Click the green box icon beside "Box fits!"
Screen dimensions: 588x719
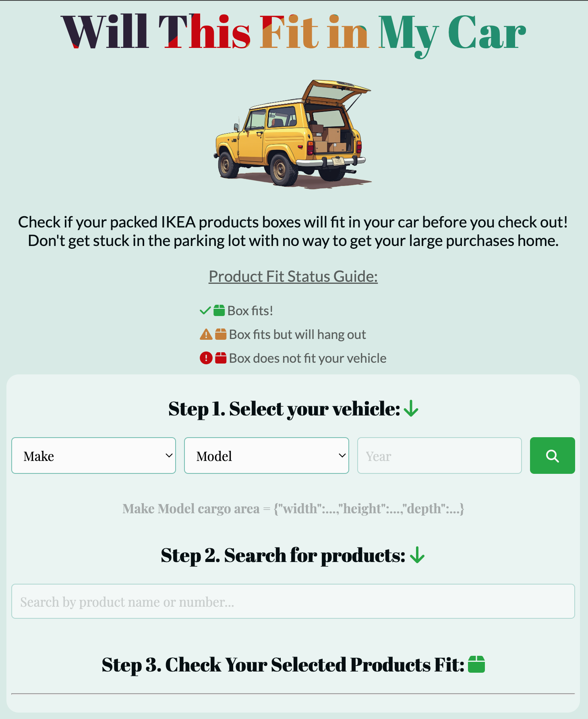click(x=219, y=311)
